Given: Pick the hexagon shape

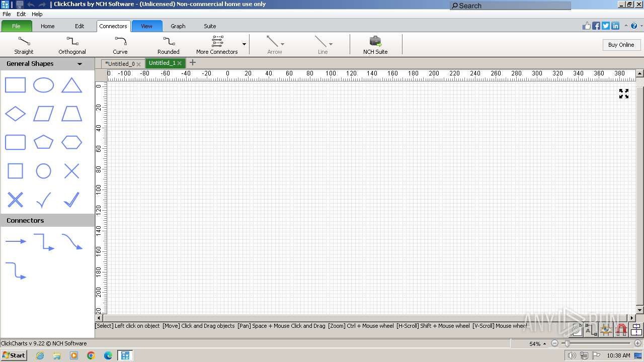Looking at the screenshot, I should pos(71,142).
